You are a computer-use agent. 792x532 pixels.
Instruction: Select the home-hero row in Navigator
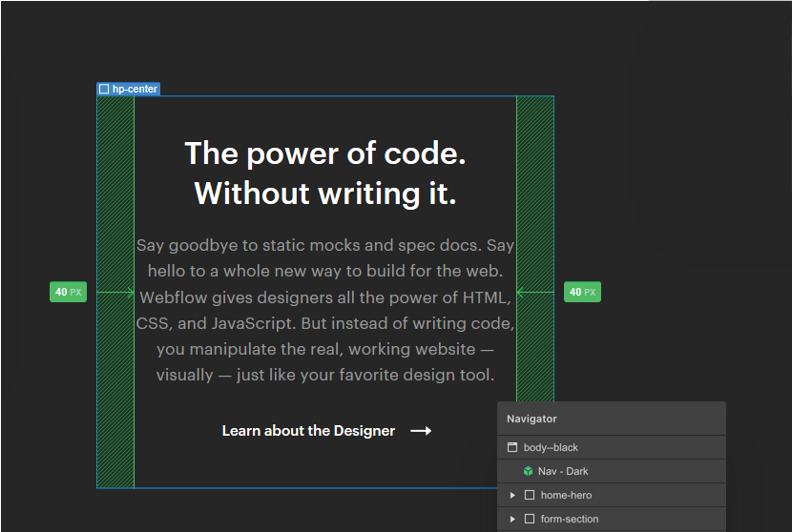tap(611, 495)
